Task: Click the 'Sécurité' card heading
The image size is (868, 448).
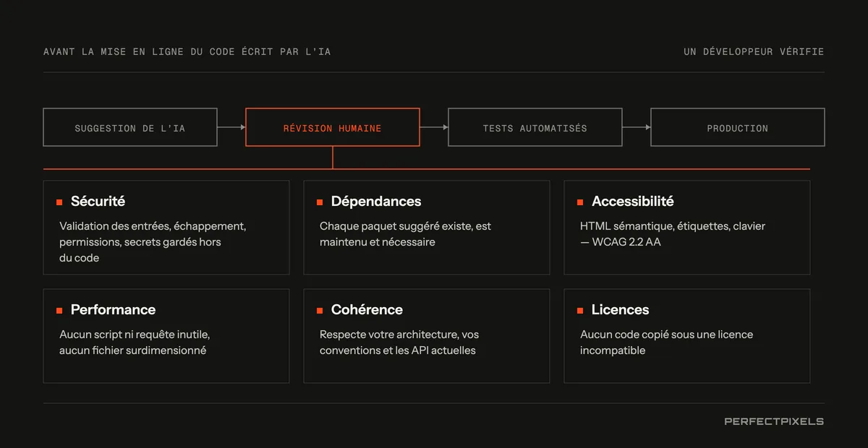Action: tap(98, 202)
